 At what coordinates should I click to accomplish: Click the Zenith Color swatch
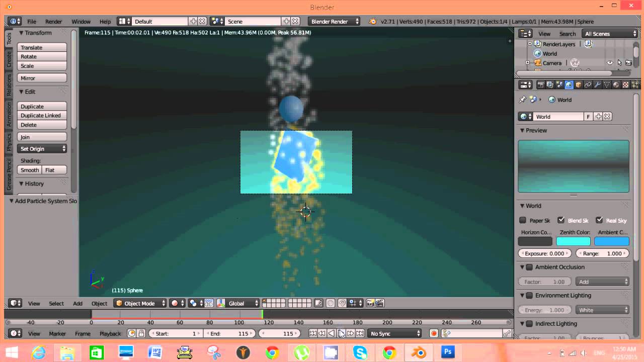(x=574, y=242)
